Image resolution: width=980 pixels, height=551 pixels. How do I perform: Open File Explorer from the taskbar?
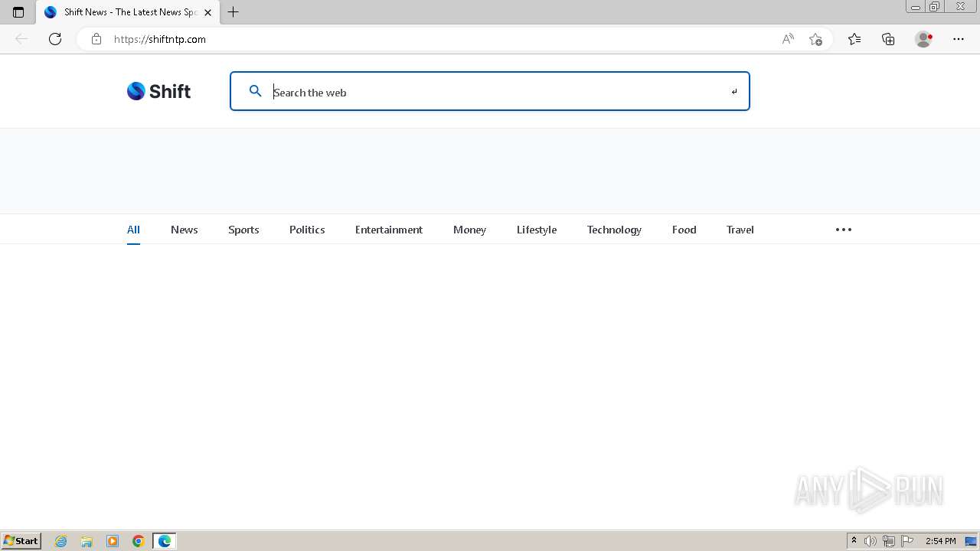click(87, 541)
